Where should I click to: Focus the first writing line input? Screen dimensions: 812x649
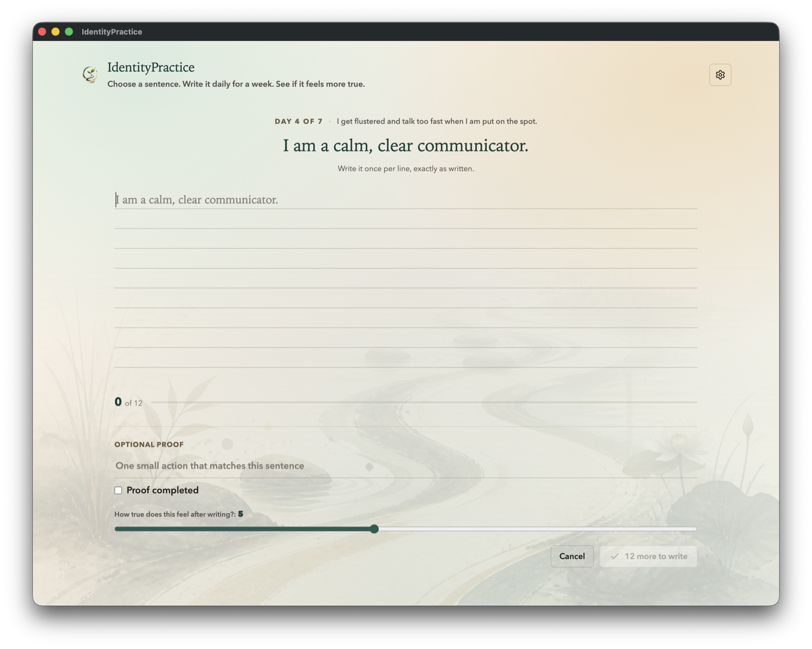405,200
